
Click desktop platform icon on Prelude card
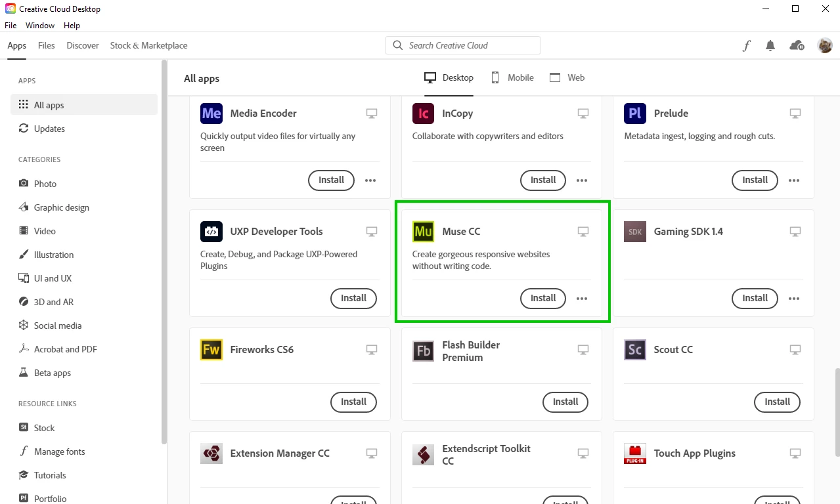coord(795,114)
